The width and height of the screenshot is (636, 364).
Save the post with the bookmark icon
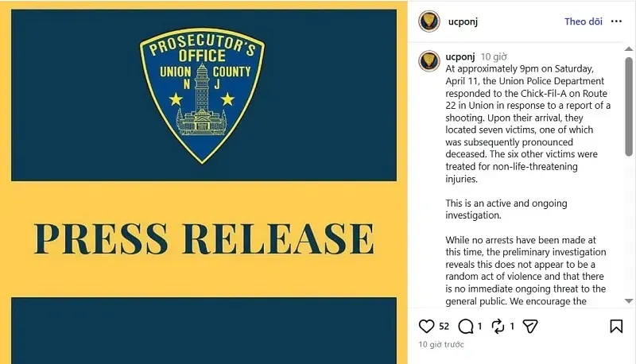(x=616, y=326)
